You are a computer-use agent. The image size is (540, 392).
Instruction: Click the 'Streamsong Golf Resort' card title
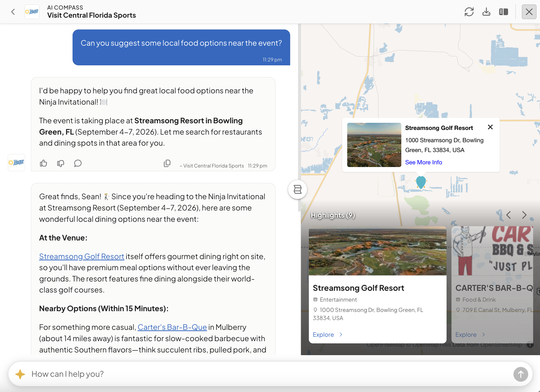point(358,288)
